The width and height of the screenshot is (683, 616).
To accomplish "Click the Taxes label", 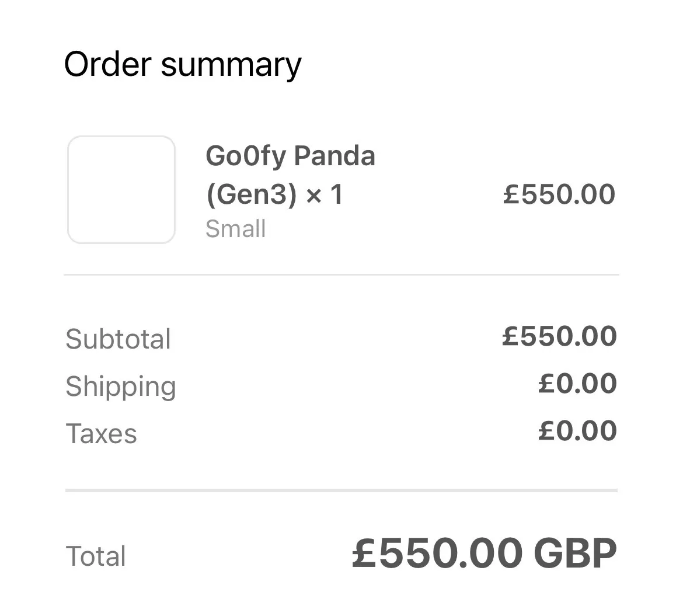I will coord(102,433).
